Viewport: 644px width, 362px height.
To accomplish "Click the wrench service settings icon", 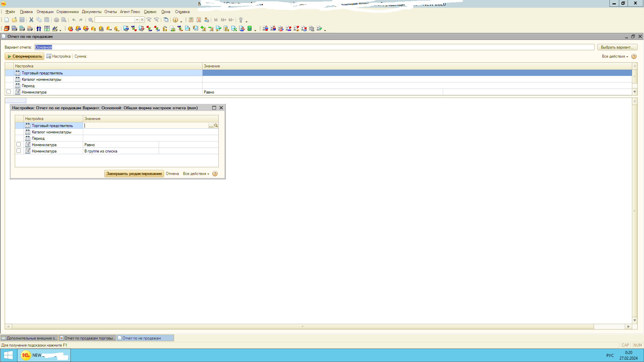I will 240,20.
